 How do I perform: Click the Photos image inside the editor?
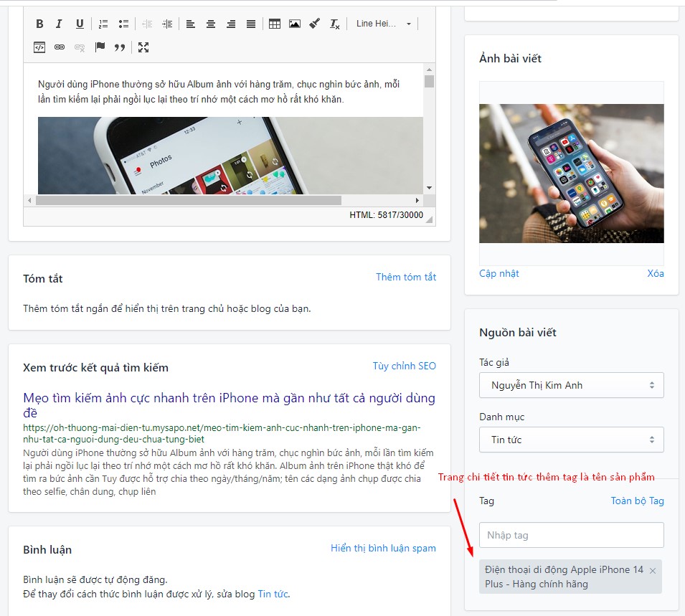coord(230,156)
